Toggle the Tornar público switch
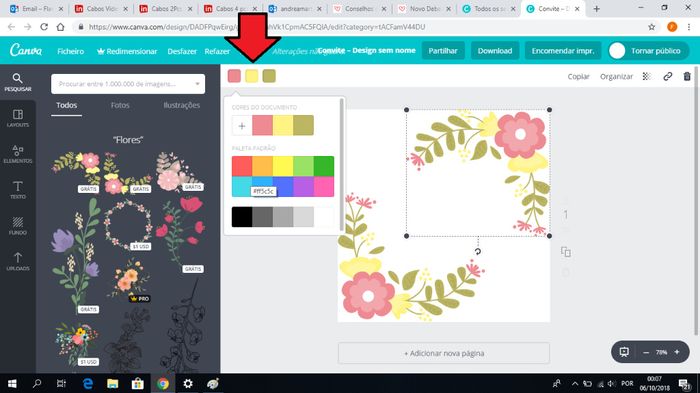This screenshot has width=700, height=393. click(x=617, y=50)
